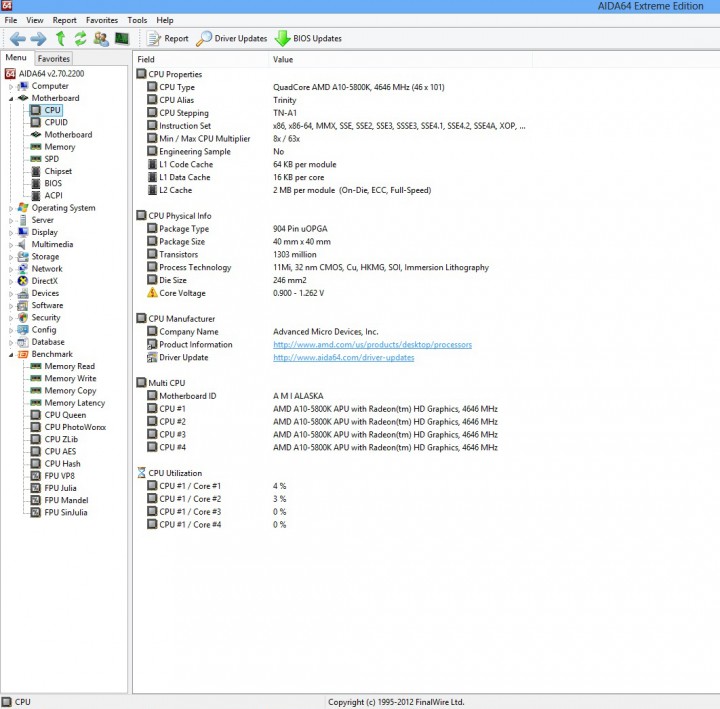Expand the Operating System node
The height and width of the screenshot is (709, 720).
pyautogui.click(x=11, y=208)
